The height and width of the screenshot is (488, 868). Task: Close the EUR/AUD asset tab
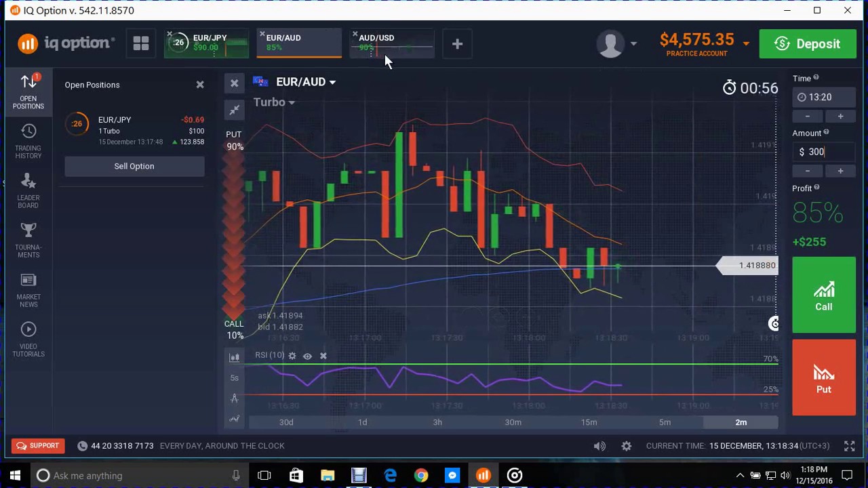(x=262, y=34)
